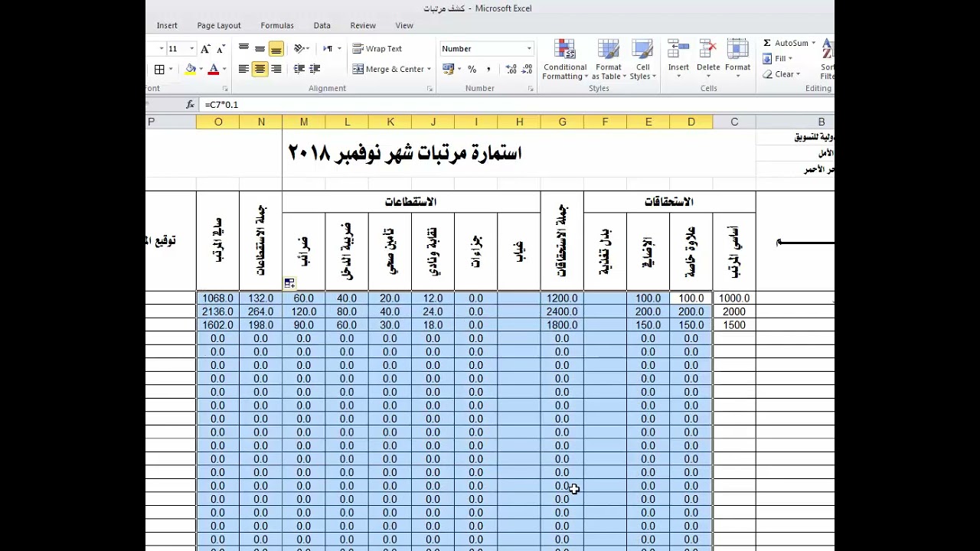This screenshot has height=551, width=980.
Task: Open Conditional Formatting
Action: 565,60
